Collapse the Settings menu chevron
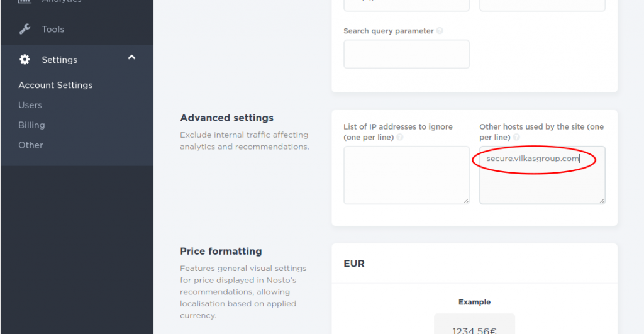The image size is (644, 334). pyautogui.click(x=131, y=57)
